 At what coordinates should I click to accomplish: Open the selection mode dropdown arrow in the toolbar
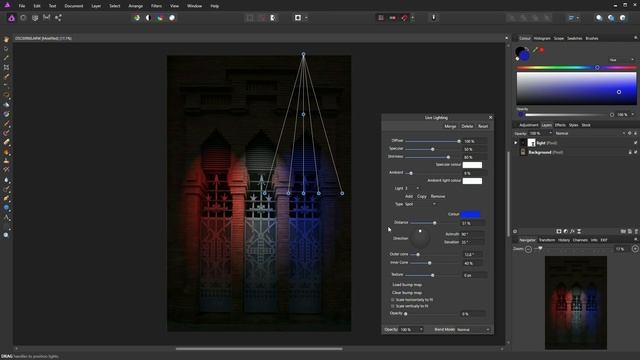point(306,18)
